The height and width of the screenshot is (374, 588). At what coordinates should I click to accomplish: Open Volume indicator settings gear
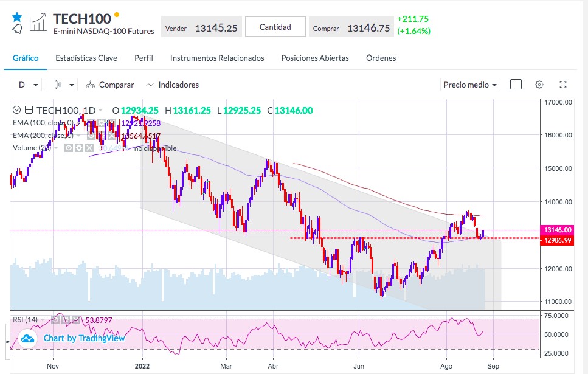click(x=79, y=148)
